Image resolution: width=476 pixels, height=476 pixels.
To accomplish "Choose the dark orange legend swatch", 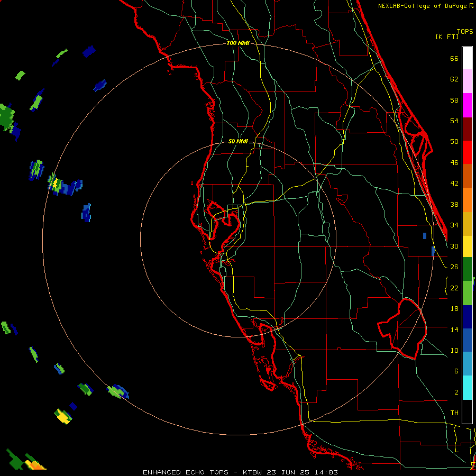I will point(467,176).
